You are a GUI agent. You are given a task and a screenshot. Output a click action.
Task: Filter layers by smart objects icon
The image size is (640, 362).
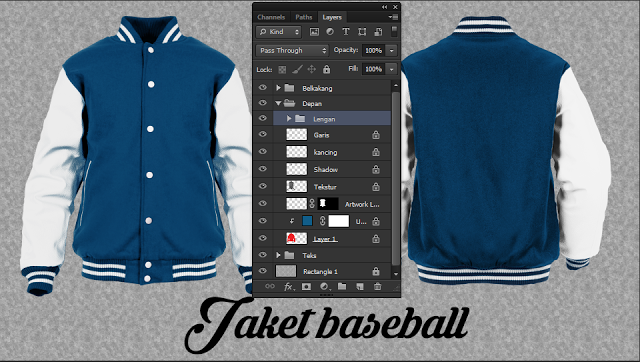[378, 32]
